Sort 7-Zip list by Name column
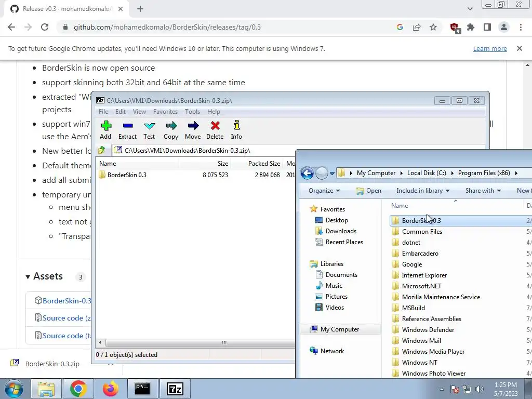Screen dimensions: 532x399 pyautogui.click(x=137, y=164)
